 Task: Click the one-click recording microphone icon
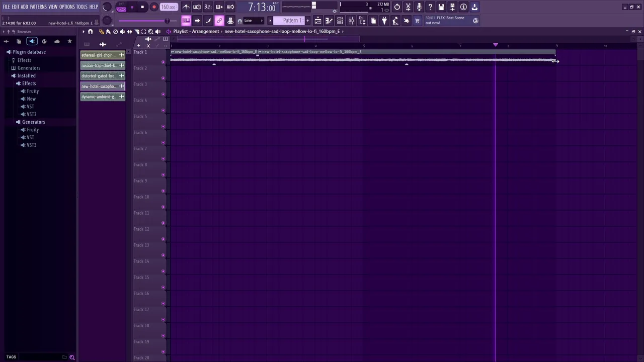tap(419, 7)
